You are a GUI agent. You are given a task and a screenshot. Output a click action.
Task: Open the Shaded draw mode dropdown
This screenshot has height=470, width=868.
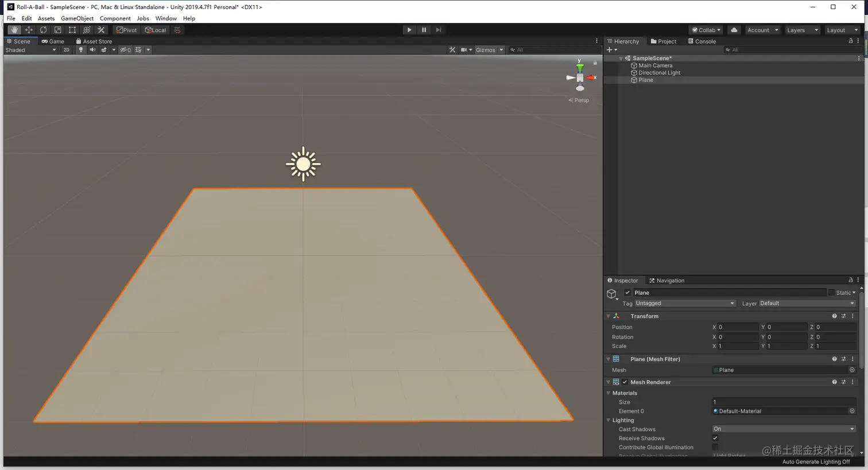[x=30, y=50]
